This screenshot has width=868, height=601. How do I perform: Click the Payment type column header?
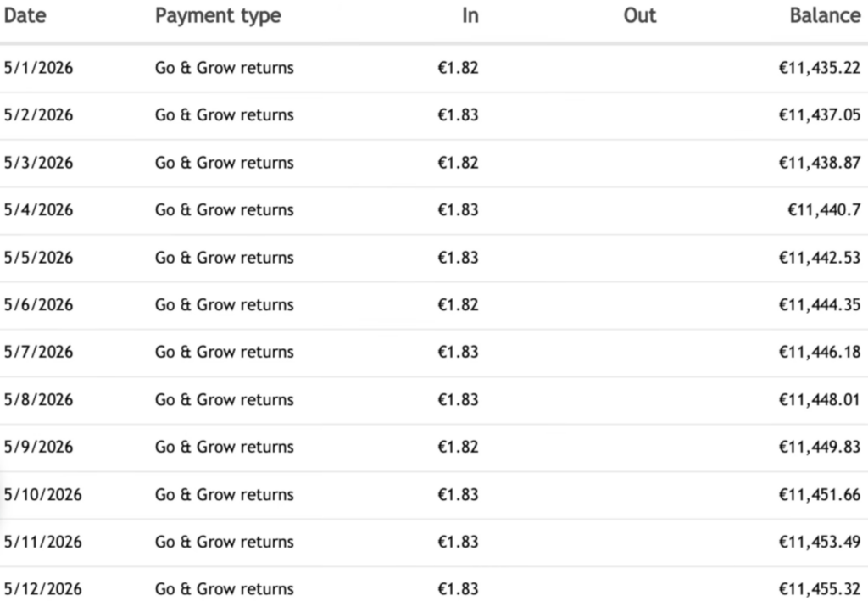click(218, 17)
